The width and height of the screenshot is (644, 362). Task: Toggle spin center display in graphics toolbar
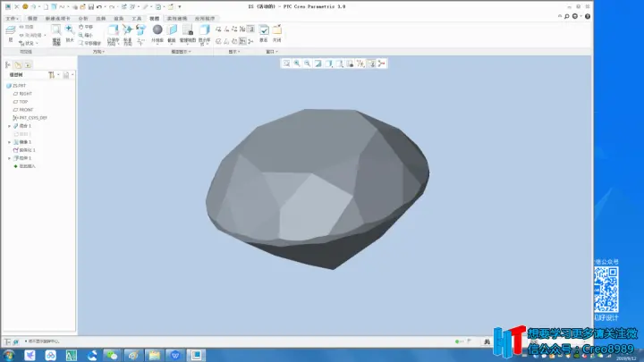point(382,63)
